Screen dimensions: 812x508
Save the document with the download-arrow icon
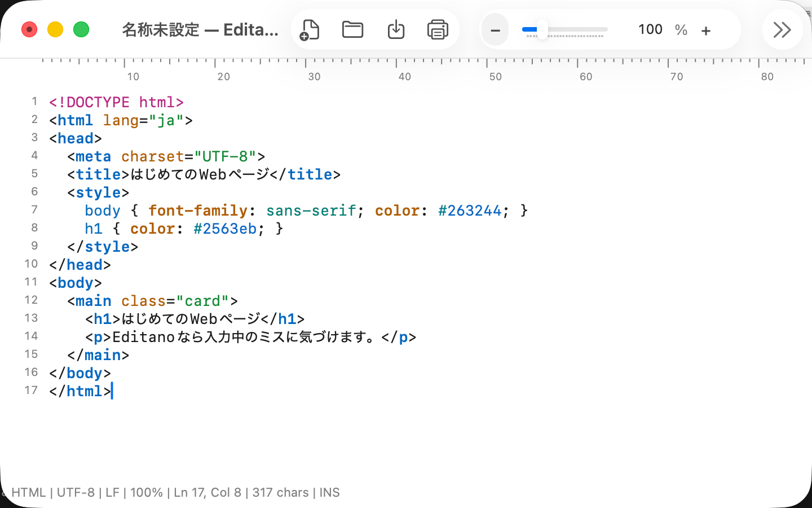(x=396, y=29)
